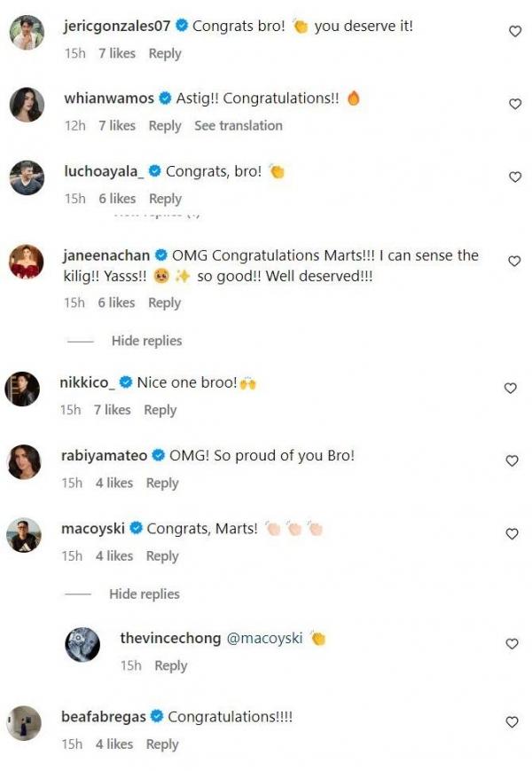Like luchoayala_'s comment via heart
Screen dimensions: 532x771
(515, 177)
